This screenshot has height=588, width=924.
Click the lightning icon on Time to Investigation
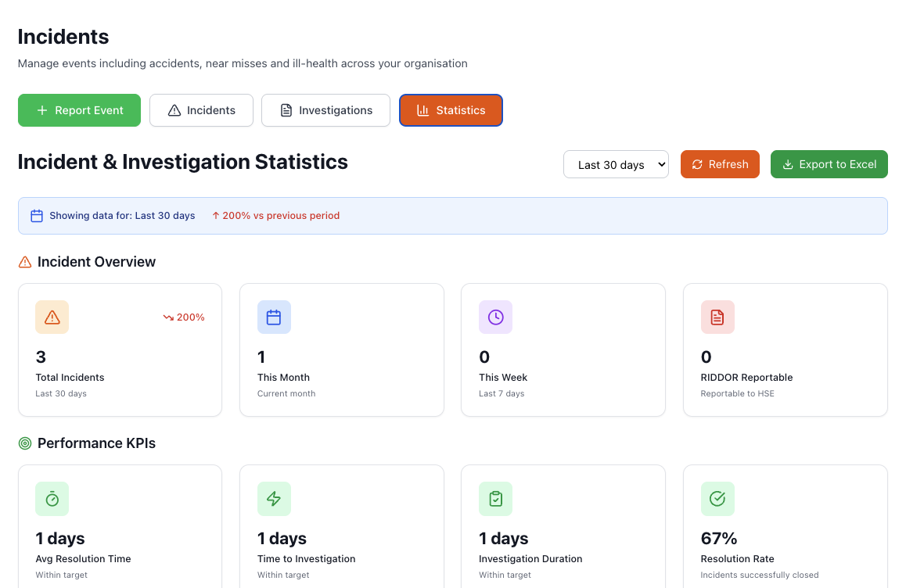click(x=274, y=498)
